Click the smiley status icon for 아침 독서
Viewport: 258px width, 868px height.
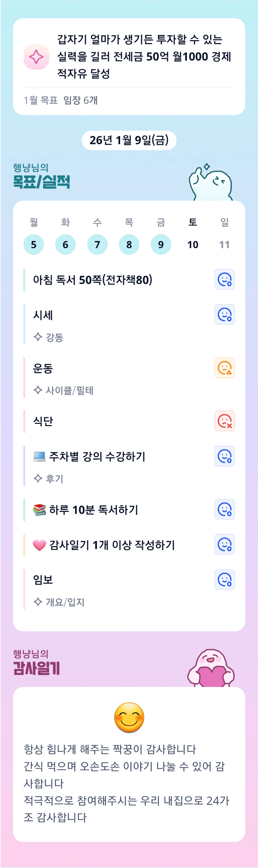tap(224, 279)
